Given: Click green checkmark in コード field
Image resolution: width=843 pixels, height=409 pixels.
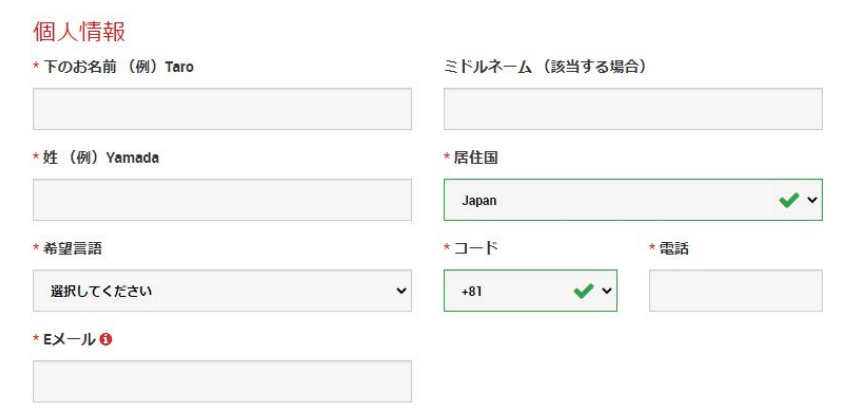Looking at the screenshot, I should point(584,291).
